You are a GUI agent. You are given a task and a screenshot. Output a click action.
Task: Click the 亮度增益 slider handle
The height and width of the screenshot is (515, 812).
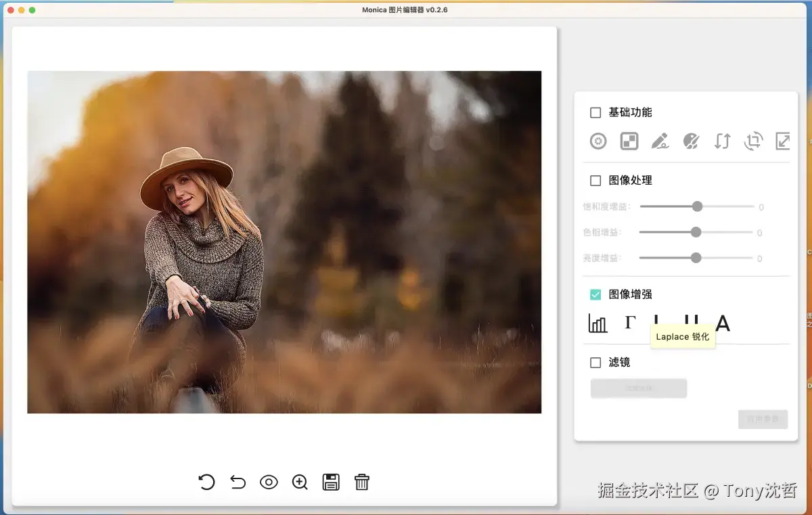point(696,258)
